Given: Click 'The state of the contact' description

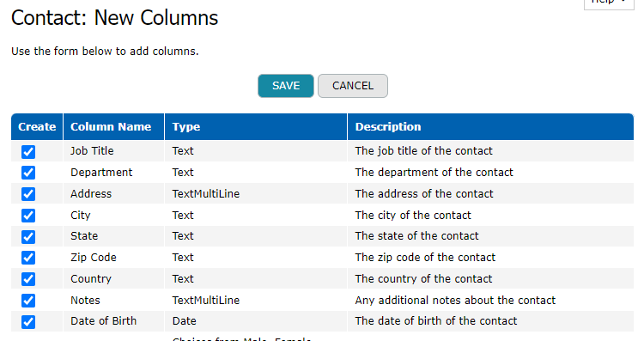Looking at the screenshot, I should click(x=416, y=236).
